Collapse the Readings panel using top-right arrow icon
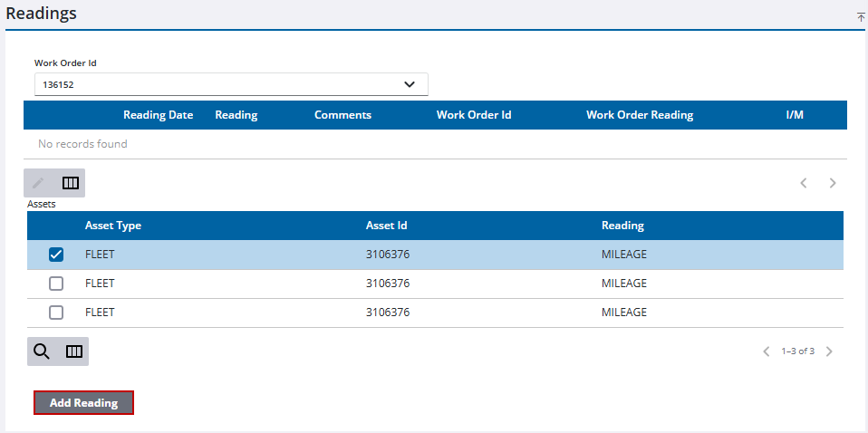 tap(861, 17)
